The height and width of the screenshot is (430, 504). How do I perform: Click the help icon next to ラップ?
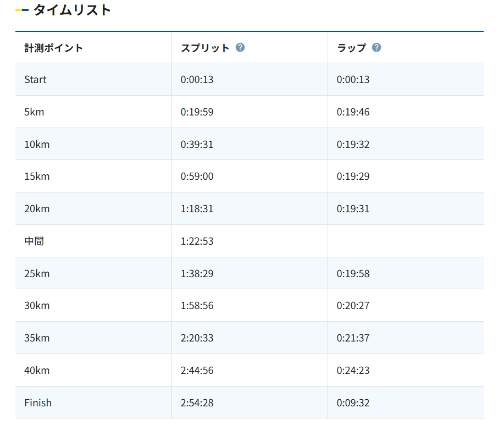tap(376, 47)
